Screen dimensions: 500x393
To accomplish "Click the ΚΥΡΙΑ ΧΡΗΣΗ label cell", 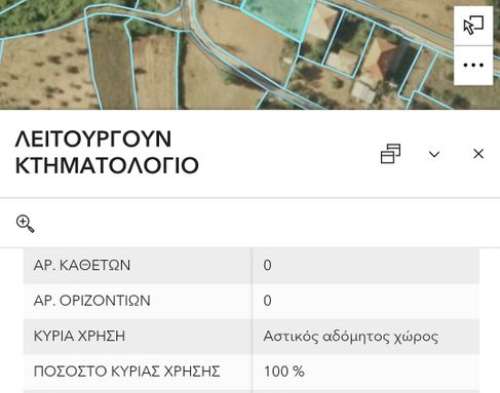I will tap(138, 336).
